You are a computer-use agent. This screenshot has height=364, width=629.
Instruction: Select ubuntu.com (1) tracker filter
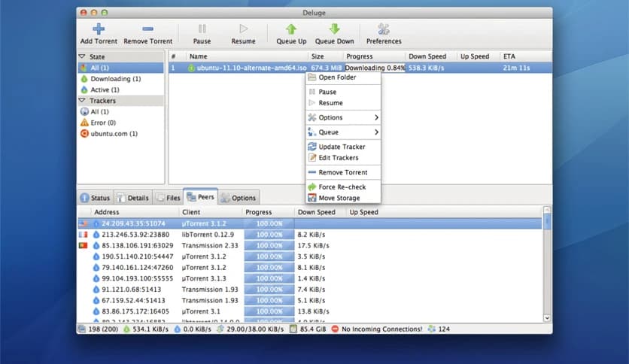click(x=120, y=134)
